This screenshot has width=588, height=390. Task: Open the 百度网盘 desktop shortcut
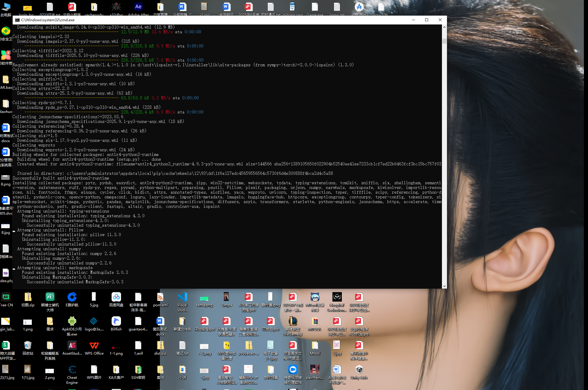point(116,297)
